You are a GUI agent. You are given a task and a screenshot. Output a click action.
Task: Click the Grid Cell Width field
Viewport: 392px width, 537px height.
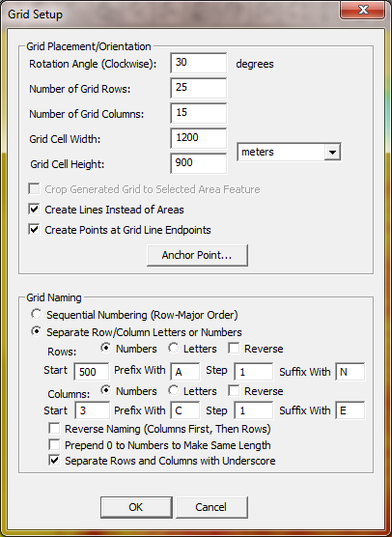click(x=199, y=138)
